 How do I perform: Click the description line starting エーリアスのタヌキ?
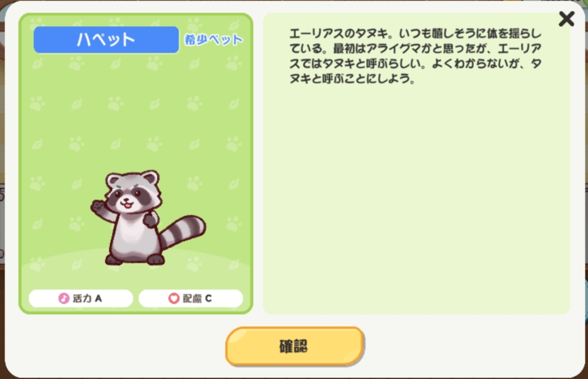(x=415, y=33)
